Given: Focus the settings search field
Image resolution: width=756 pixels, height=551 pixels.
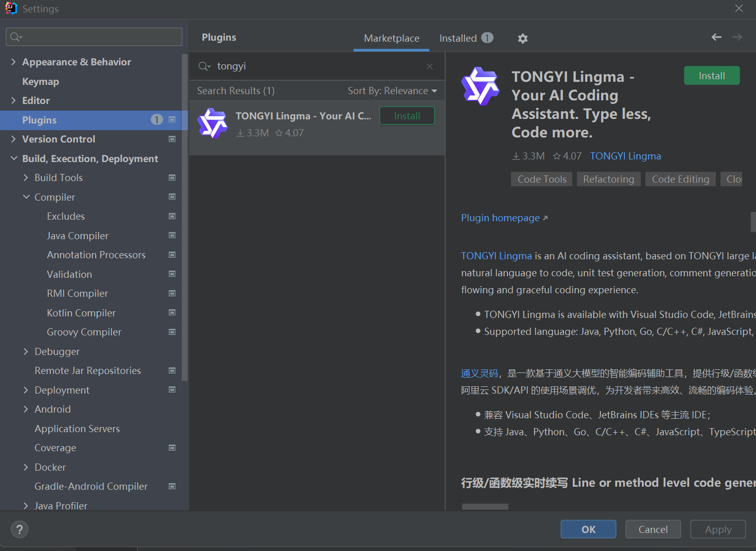Looking at the screenshot, I should coord(94,37).
